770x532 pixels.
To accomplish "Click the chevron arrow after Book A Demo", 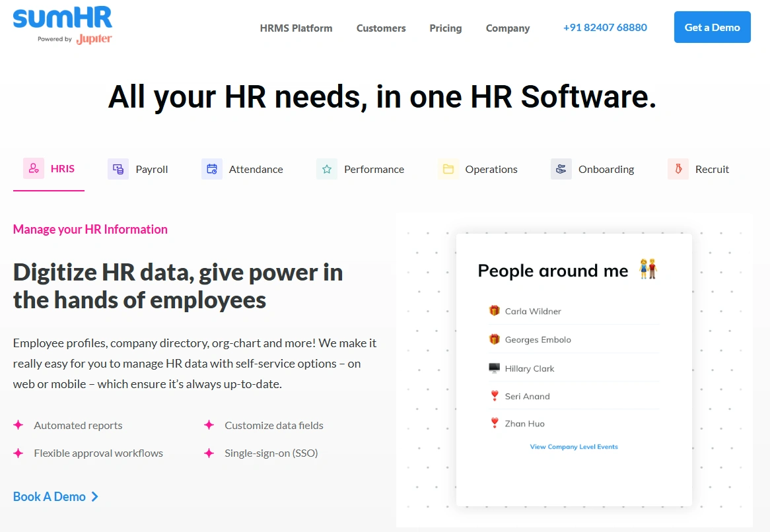I will coord(95,496).
